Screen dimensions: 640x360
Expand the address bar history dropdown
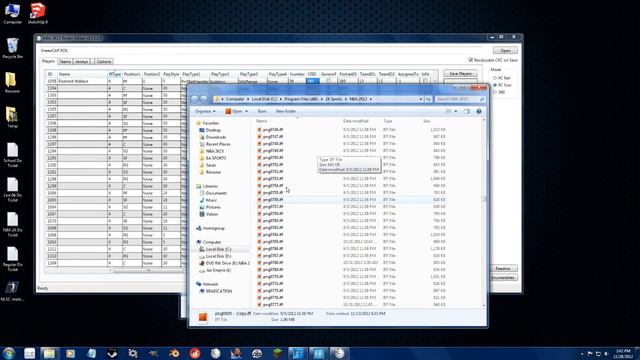pos(421,99)
